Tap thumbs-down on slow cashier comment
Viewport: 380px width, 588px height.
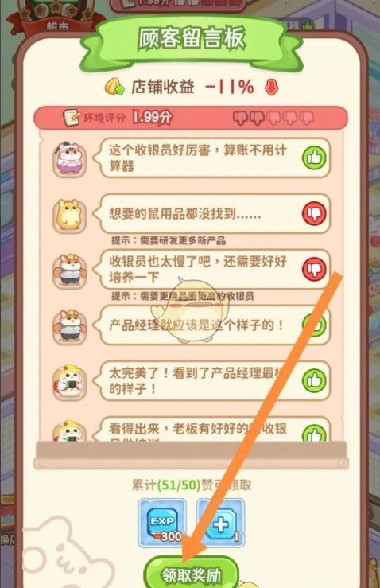(314, 269)
